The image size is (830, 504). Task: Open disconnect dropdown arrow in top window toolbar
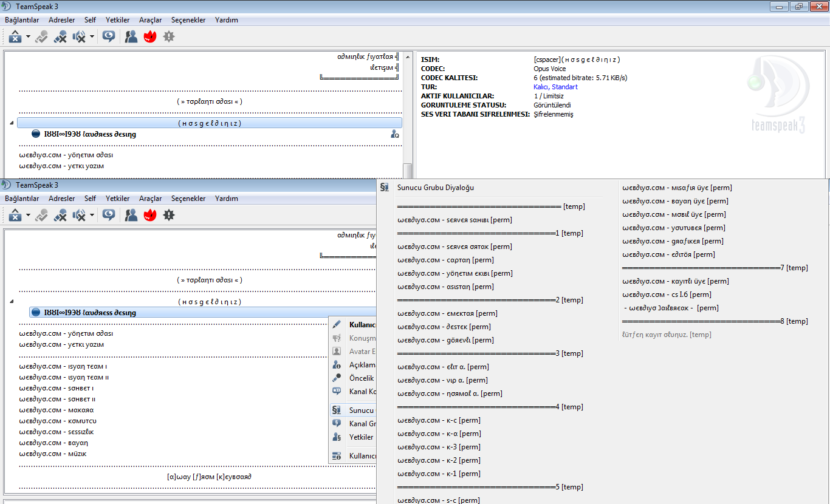coord(28,37)
